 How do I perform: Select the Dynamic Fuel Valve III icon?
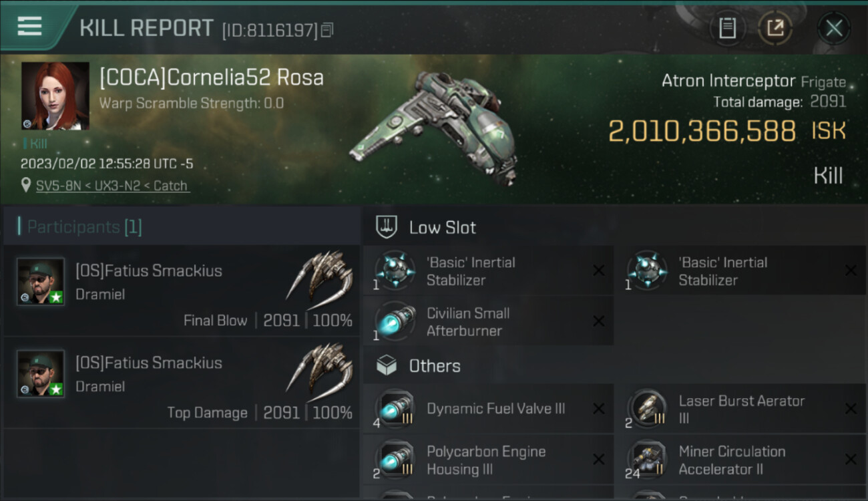click(395, 409)
